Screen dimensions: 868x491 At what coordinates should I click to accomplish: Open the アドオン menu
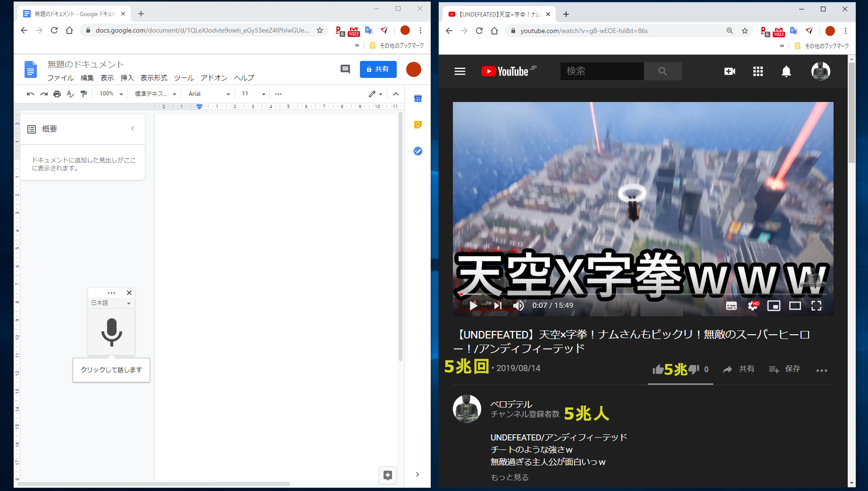pyautogui.click(x=214, y=78)
